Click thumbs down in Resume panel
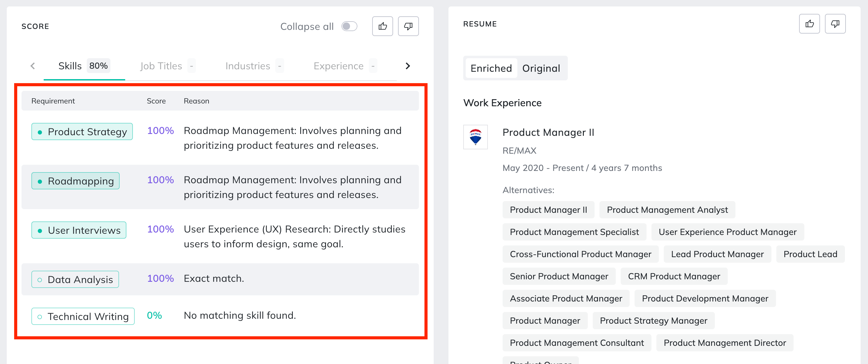The height and width of the screenshot is (364, 868). (835, 24)
